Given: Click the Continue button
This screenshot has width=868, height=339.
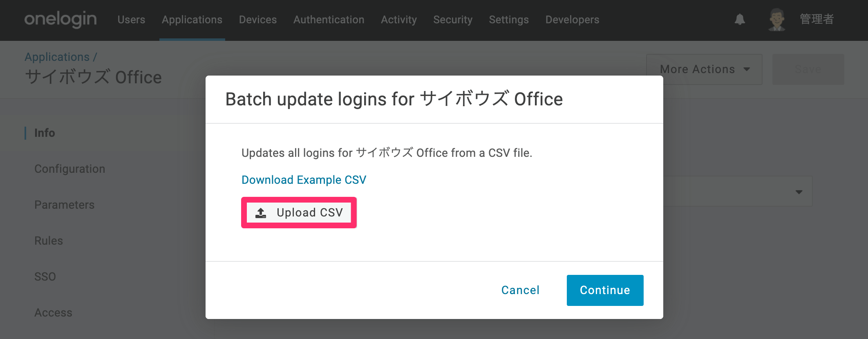Looking at the screenshot, I should coord(605,290).
